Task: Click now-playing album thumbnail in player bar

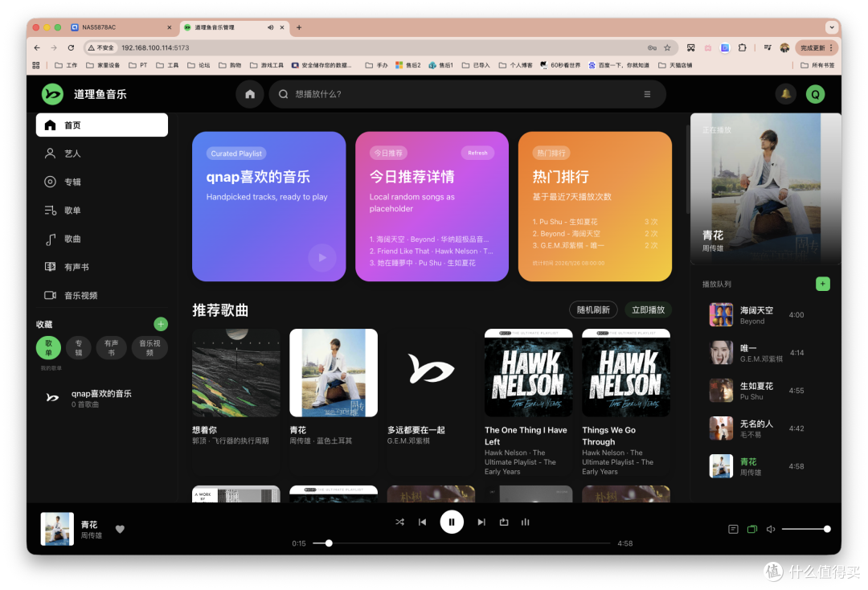Action: click(x=57, y=529)
